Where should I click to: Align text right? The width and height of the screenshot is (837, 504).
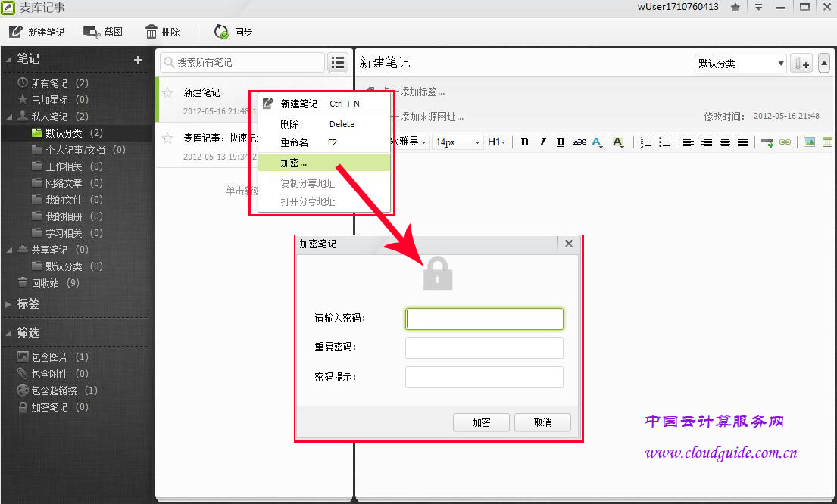tap(707, 142)
